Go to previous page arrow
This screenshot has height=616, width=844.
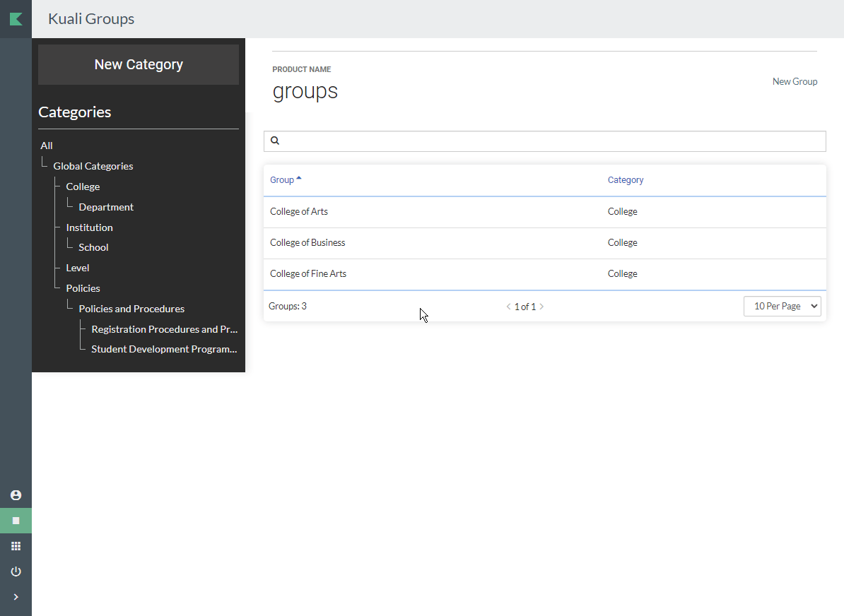click(508, 307)
